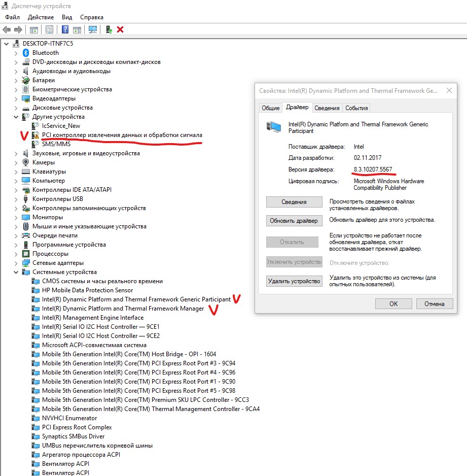Click the scan for hardware changes monitor icon
Image resolution: width=467 pixels, height=476 pixels.
93,30
